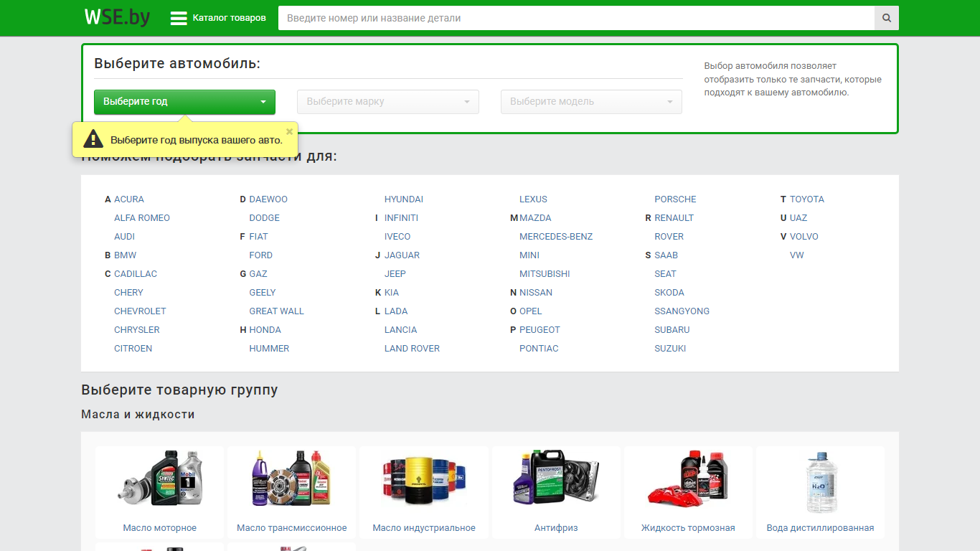Screen dimensions: 980x551
Task: Open LAND ROVER brand link
Action: [x=412, y=349]
